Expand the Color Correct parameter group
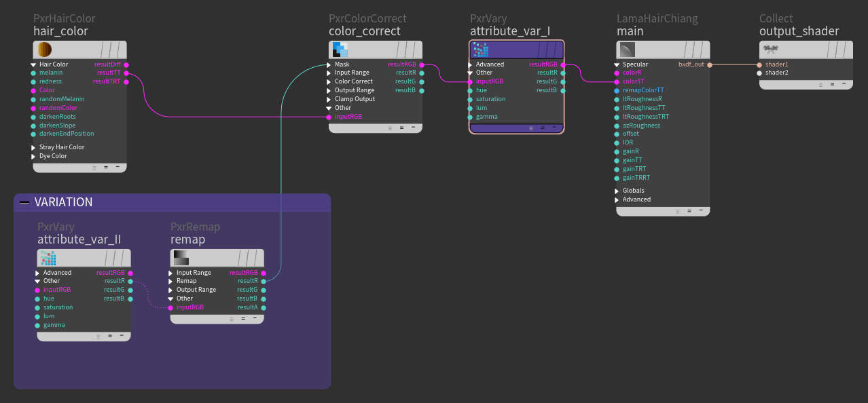The image size is (868, 403). [x=329, y=81]
